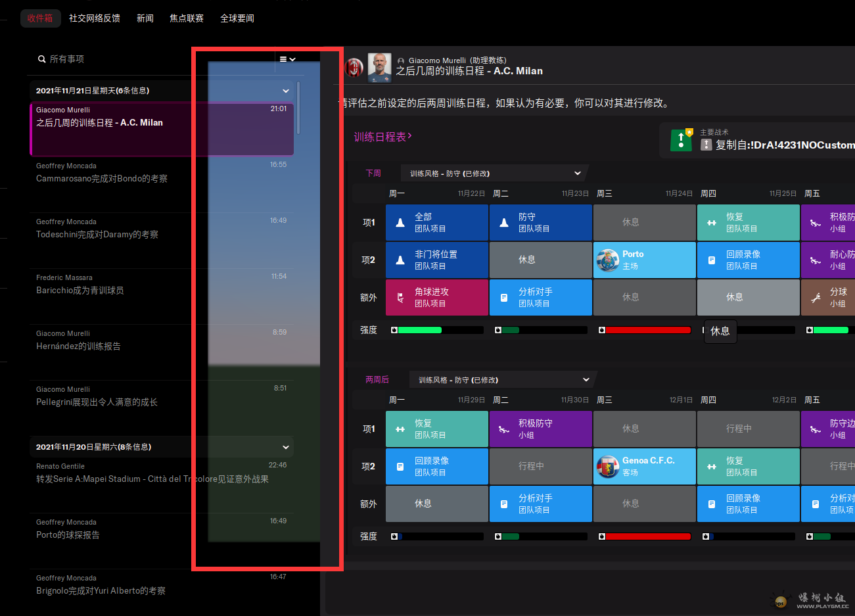Click the 两周后 week label
This screenshot has width=855, height=616.
pos(377,380)
